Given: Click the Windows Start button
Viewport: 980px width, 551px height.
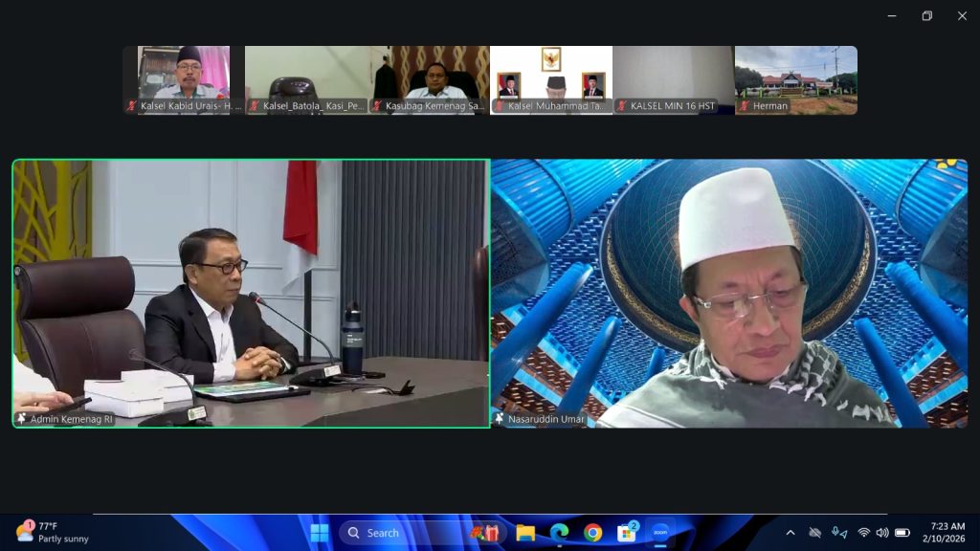Looking at the screenshot, I should 320,533.
